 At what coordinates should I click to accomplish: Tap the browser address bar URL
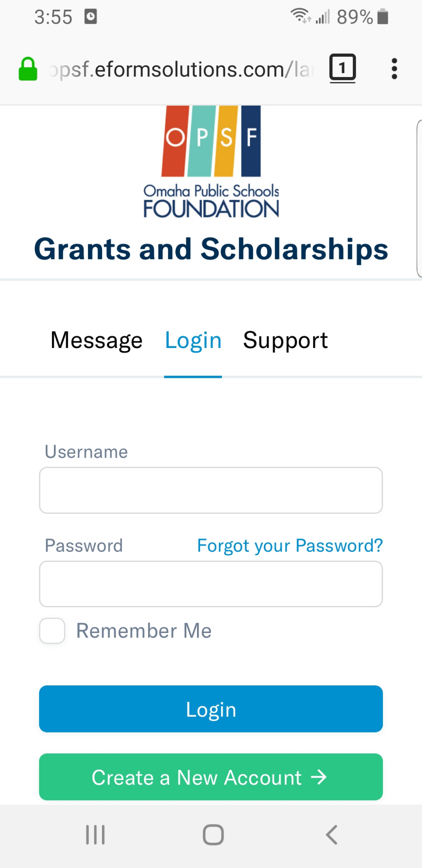pyautogui.click(x=182, y=70)
